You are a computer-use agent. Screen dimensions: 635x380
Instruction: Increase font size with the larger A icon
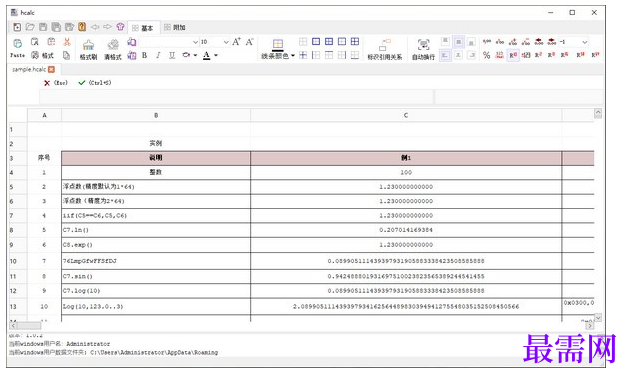237,42
